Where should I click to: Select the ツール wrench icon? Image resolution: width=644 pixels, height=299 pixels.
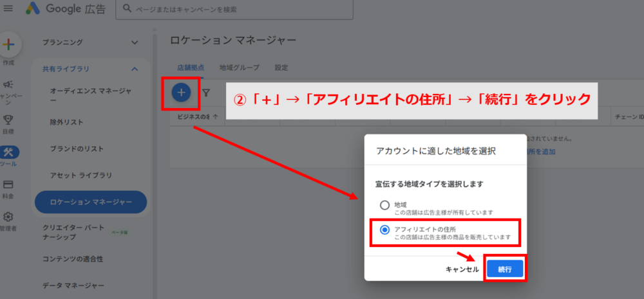point(9,153)
